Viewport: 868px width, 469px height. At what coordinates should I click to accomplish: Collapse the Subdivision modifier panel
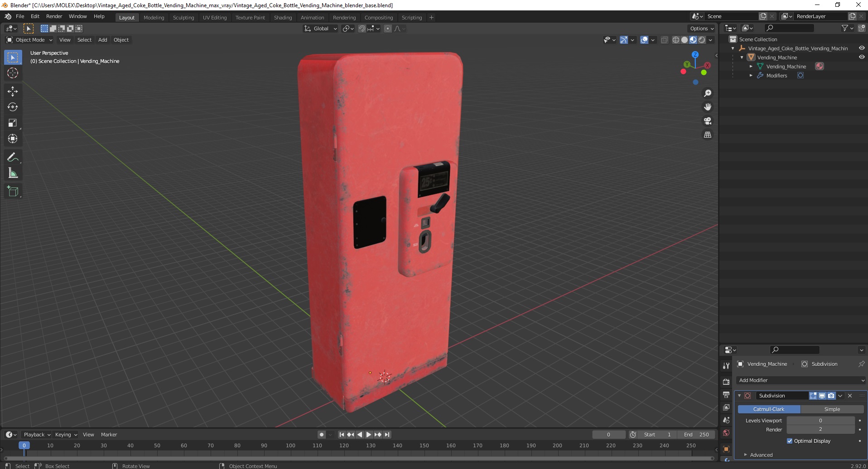[739, 396]
